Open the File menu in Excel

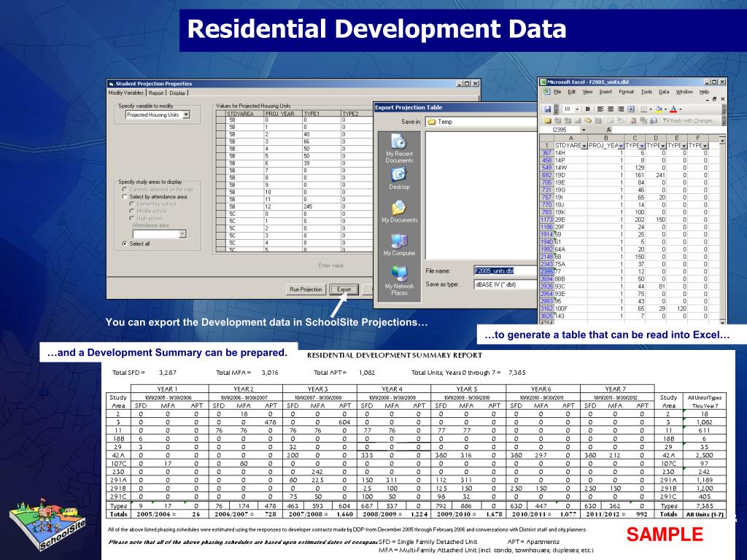[x=557, y=91]
